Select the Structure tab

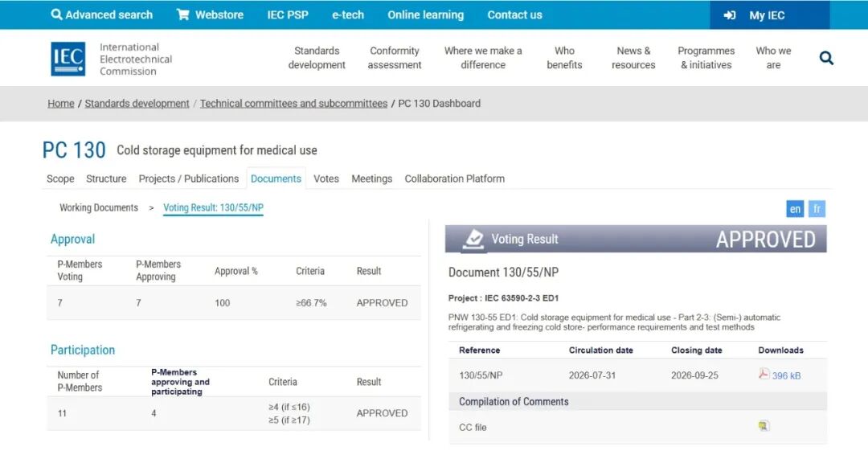[106, 178]
